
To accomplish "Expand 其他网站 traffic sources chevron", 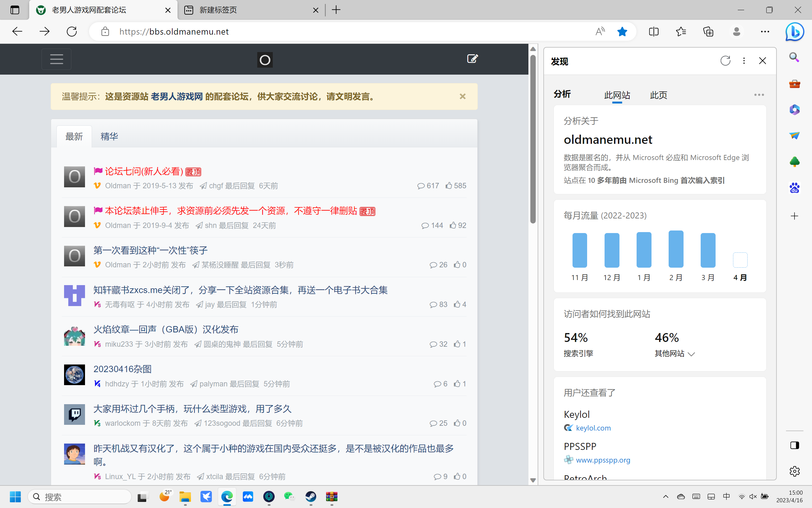I will [691, 354].
